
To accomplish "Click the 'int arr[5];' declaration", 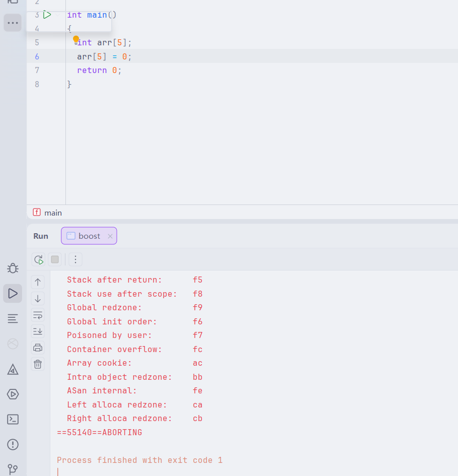I will pyautogui.click(x=104, y=42).
